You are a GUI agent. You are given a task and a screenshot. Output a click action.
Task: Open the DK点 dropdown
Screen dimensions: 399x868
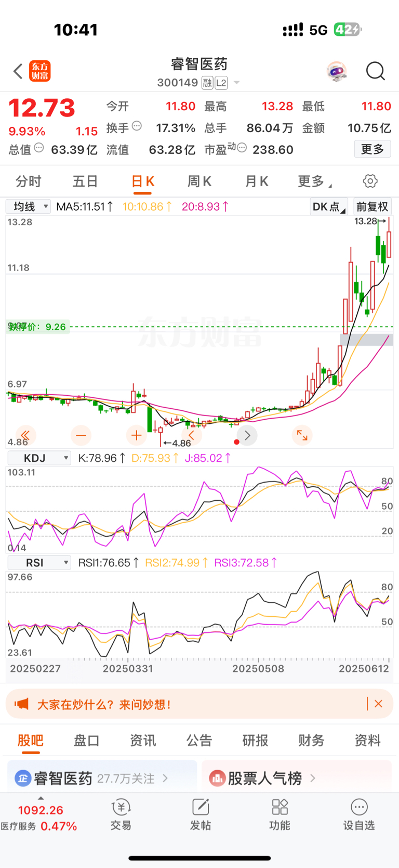328,206
